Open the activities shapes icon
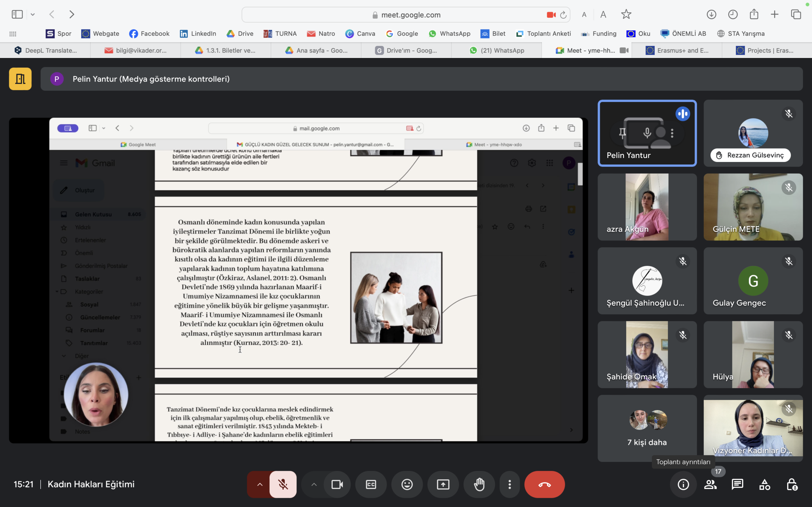The height and width of the screenshot is (507, 812). (x=764, y=484)
